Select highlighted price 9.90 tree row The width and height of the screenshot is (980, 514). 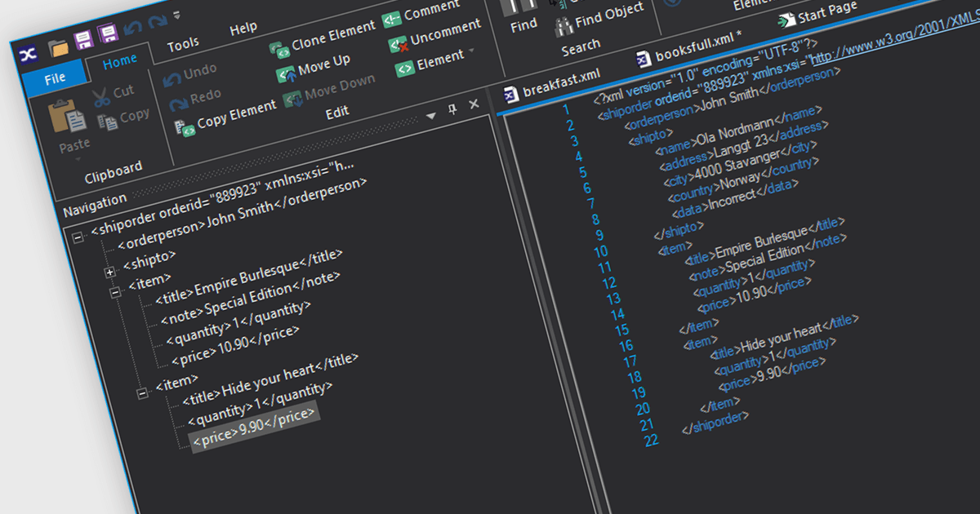(x=256, y=428)
